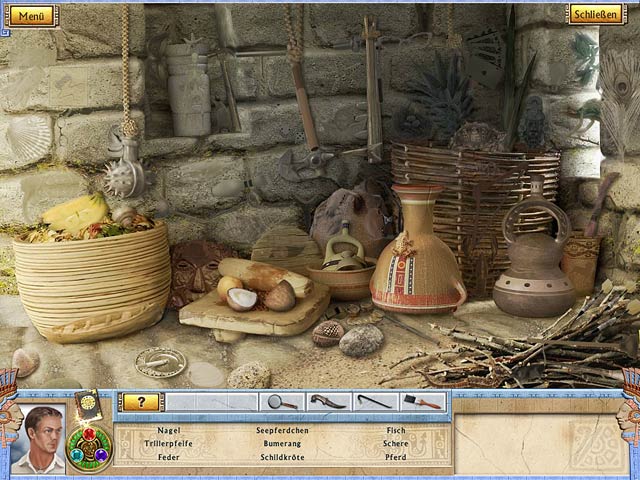Click the white seashell on left wall

tap(27, 139)
